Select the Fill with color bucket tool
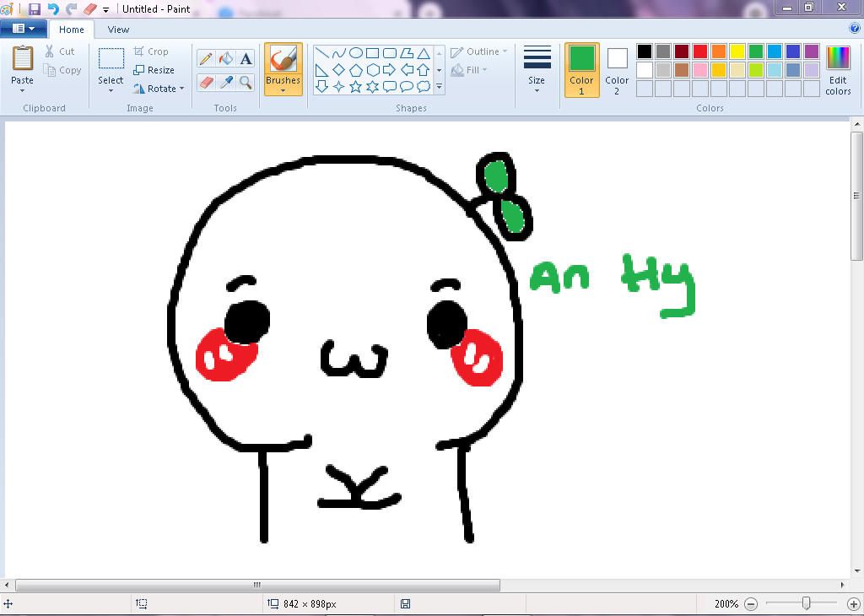This screenshot has height=616, width=864. (226, 58)
